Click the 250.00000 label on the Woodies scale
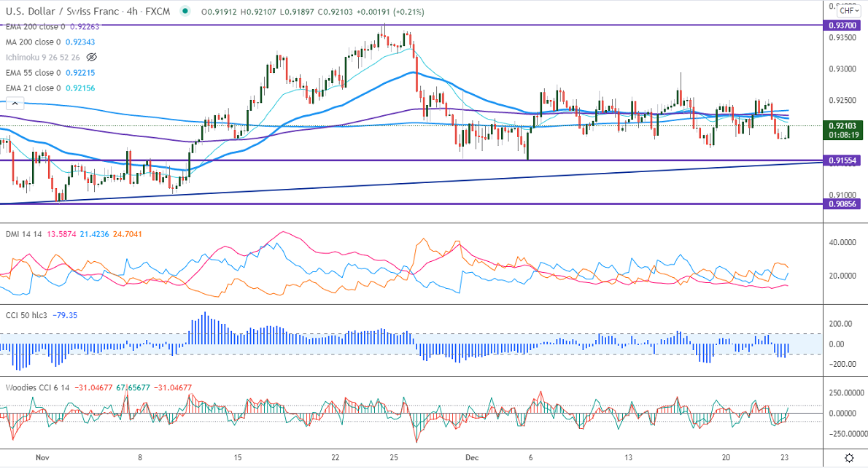Image resolution: width=868 pixels, height=469 pixels. [x=846, y=393]
